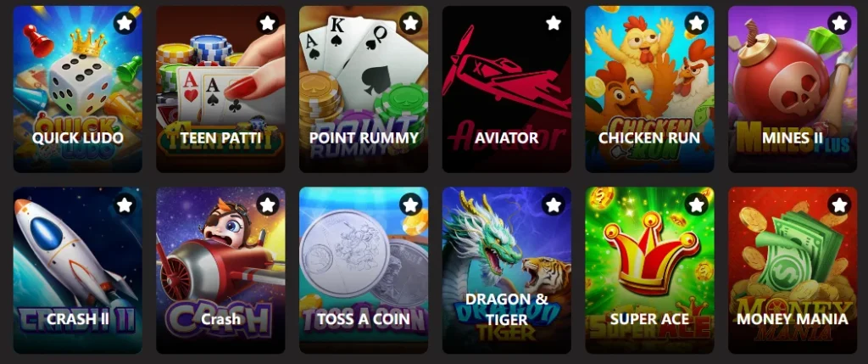The width and height of the screenshot is (868, 364).
Task: Favorite Dragon & Tiger using star icon
Action: pos(553,204)
